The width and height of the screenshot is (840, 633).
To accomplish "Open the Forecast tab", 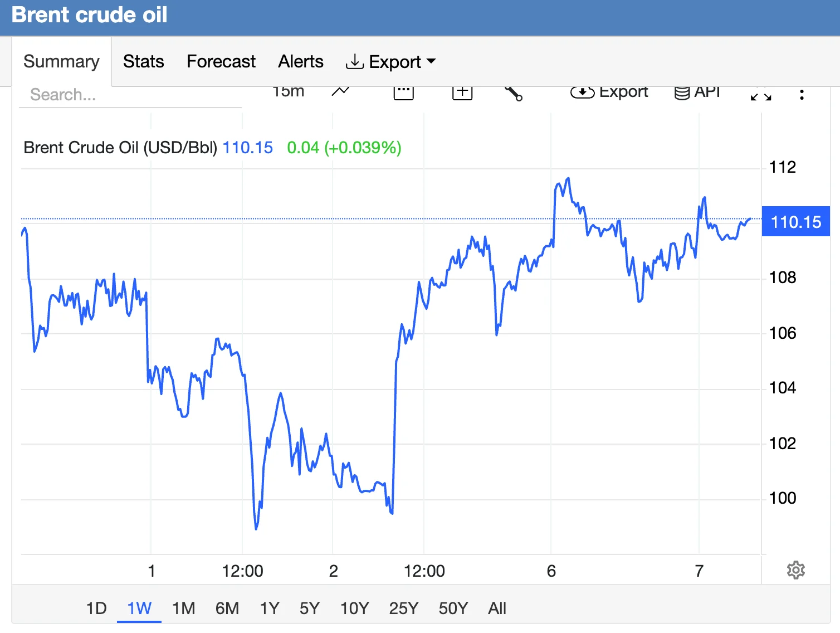I will click(x=221, y=61).
